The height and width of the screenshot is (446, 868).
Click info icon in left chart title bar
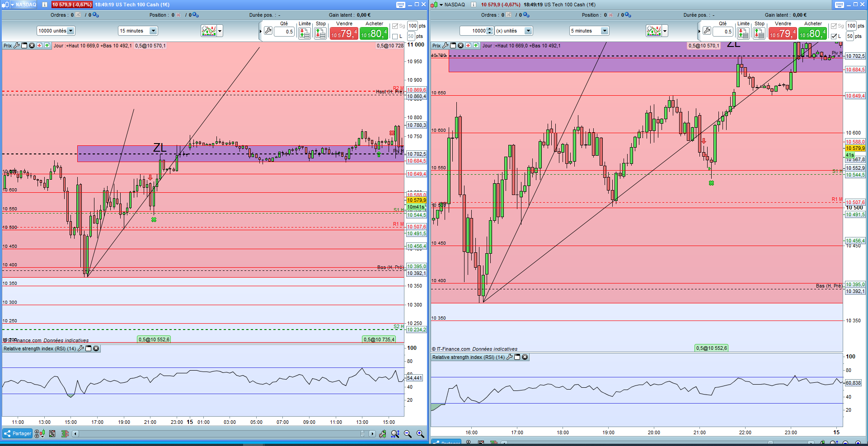[45, 5]
